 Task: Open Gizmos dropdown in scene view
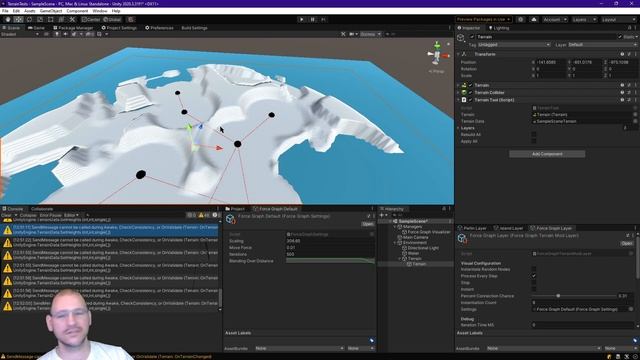[x=371, y=34]
